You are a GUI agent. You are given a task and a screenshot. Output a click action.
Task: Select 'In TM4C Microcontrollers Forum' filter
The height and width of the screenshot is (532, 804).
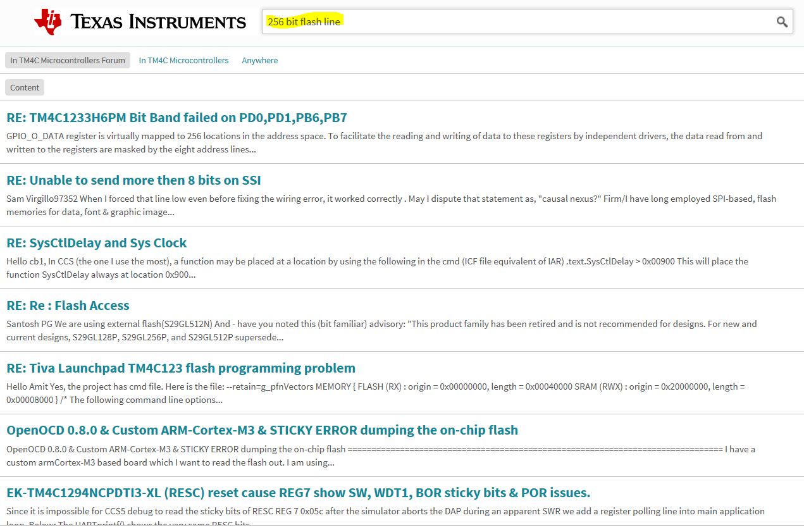click(x=68, y=60)
